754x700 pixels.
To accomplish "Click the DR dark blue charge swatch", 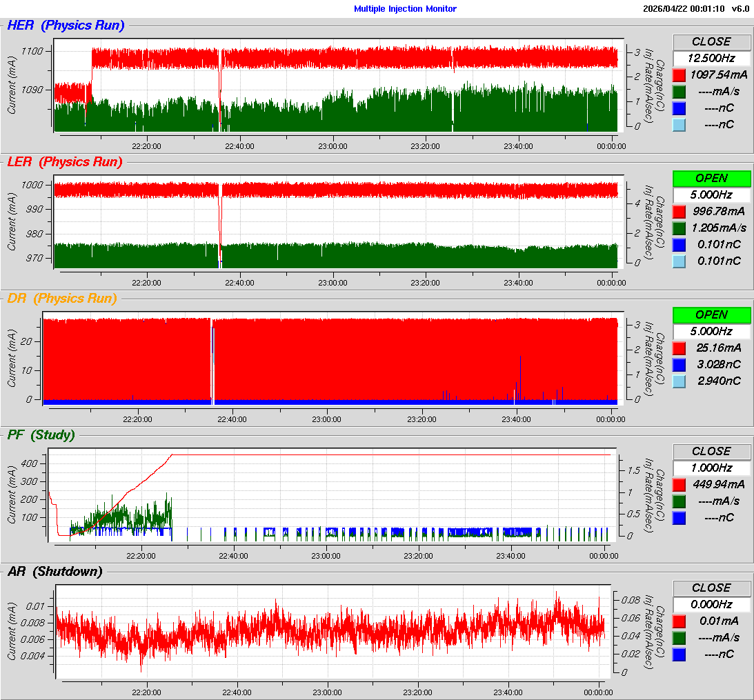I will tap(679, 364).
